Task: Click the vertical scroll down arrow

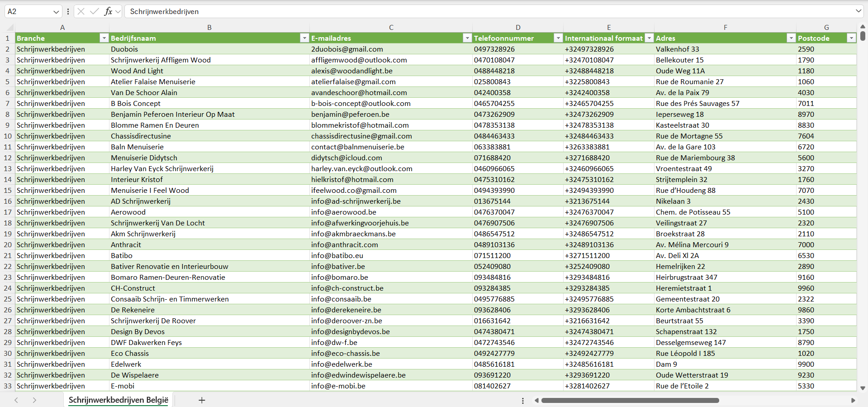Action: 863,388
